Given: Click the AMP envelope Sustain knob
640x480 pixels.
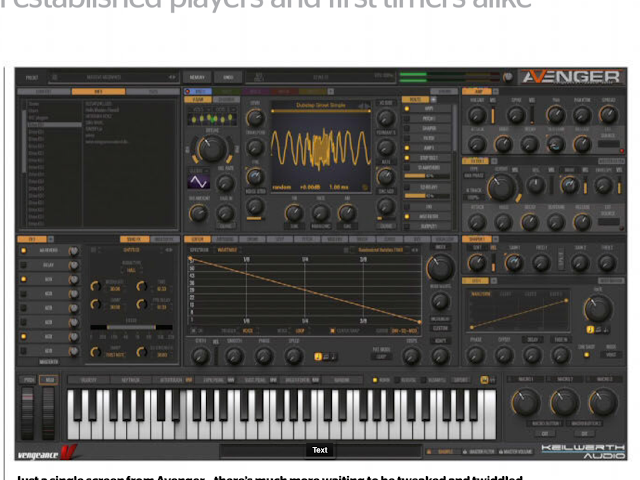Looking at the screenshot, I should pos(556,144).
